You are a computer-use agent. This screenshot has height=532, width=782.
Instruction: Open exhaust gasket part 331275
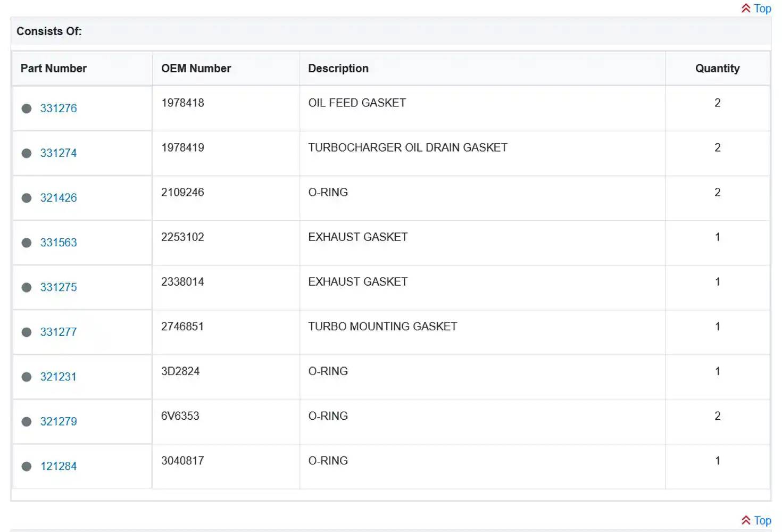point(59,287)
